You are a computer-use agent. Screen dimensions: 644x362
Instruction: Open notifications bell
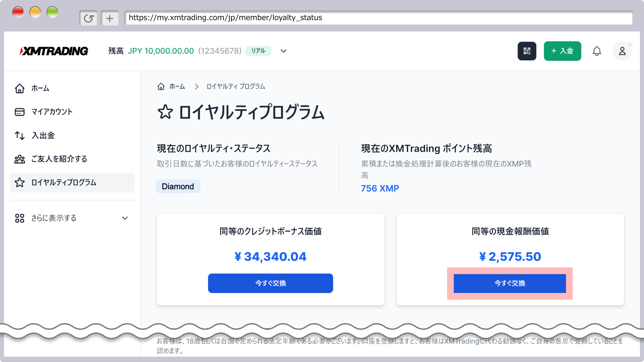pos(597,51)
